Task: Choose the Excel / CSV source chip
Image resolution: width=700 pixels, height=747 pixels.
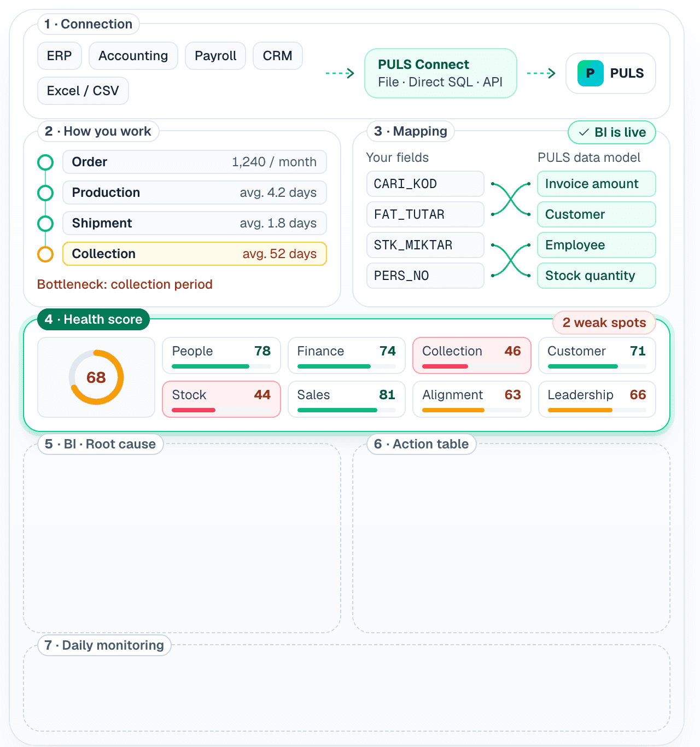Action: pos(83,91)
